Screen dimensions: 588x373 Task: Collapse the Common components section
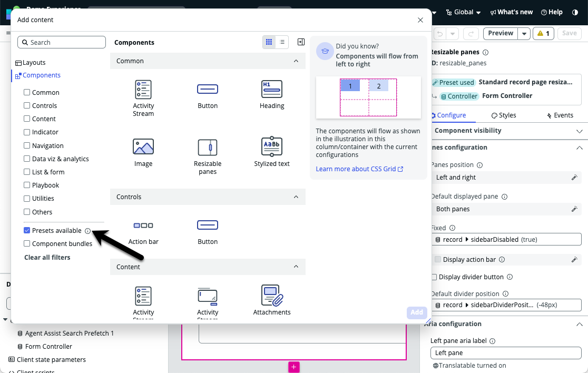click(x=296, y=61)
